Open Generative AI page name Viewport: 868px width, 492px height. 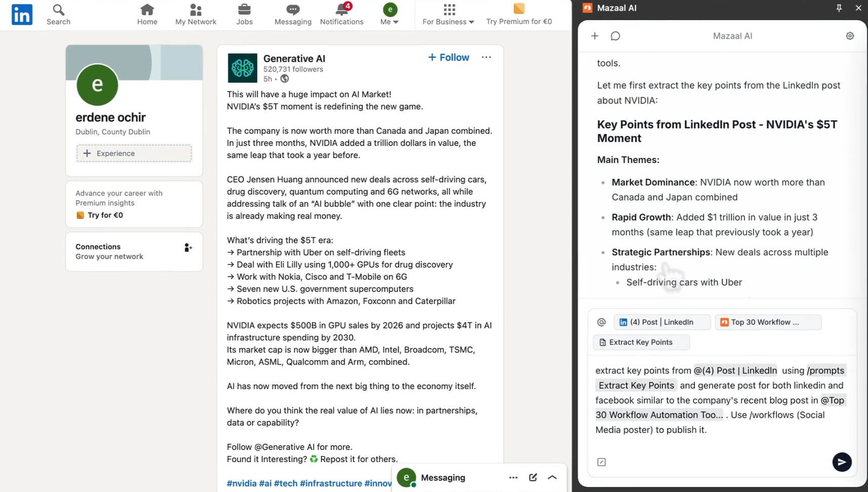[x=294, y=58]
